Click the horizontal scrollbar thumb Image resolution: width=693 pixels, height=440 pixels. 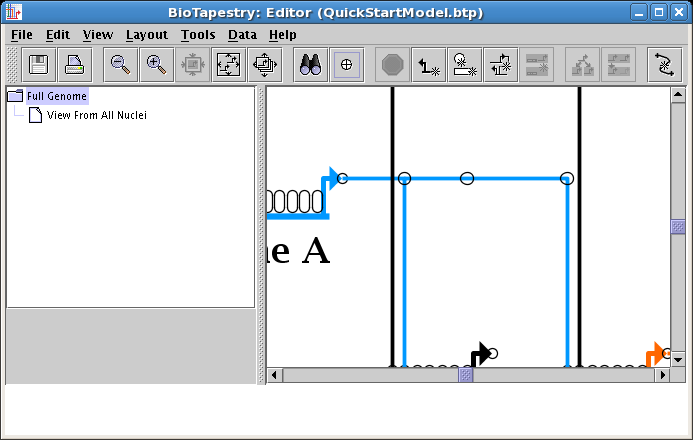point(466,376)
